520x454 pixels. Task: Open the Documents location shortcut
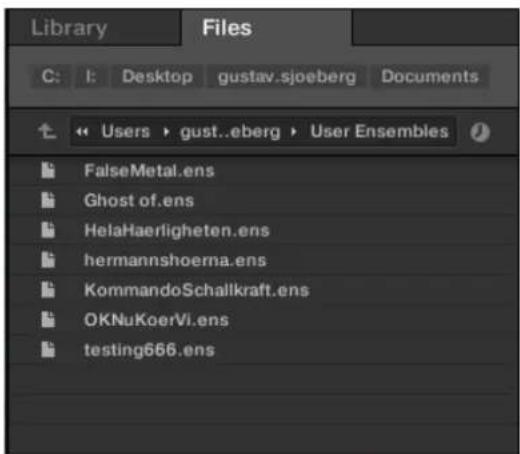point(430,77)
